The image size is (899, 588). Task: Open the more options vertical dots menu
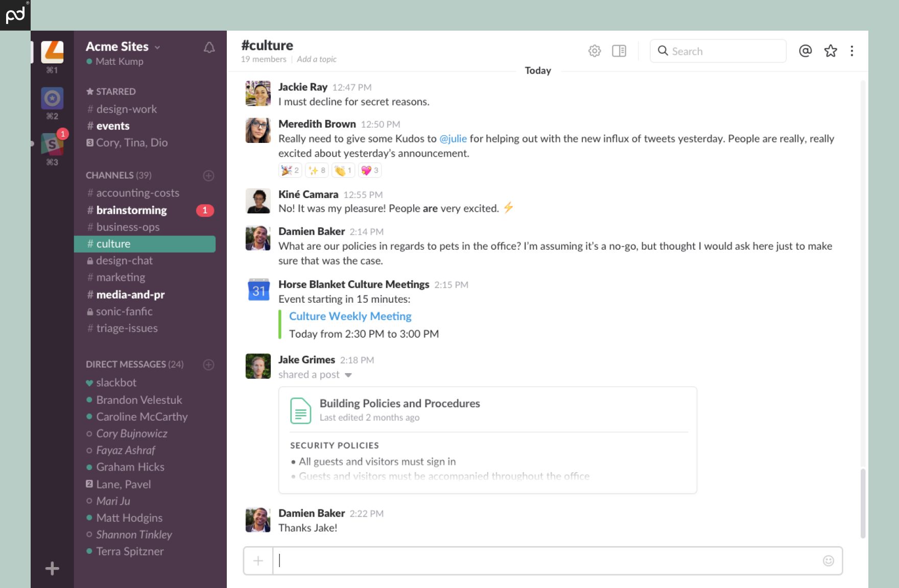click(851, 51)
